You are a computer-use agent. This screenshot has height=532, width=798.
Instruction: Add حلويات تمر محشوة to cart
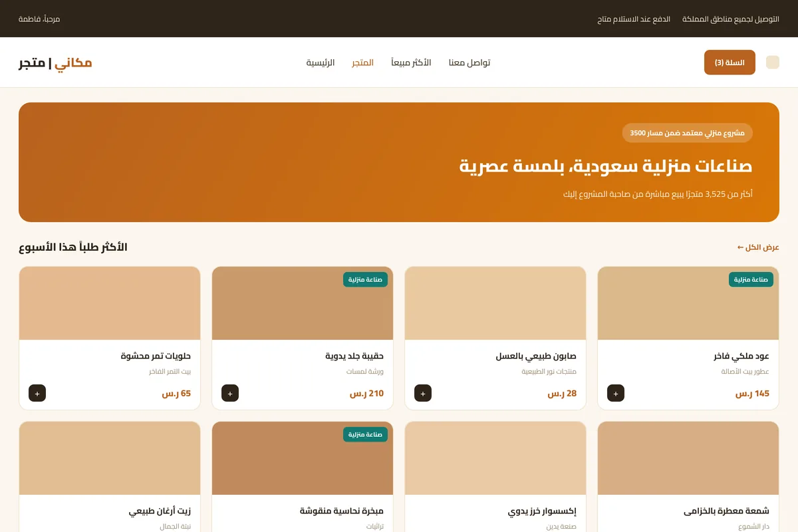click(37, 393)
